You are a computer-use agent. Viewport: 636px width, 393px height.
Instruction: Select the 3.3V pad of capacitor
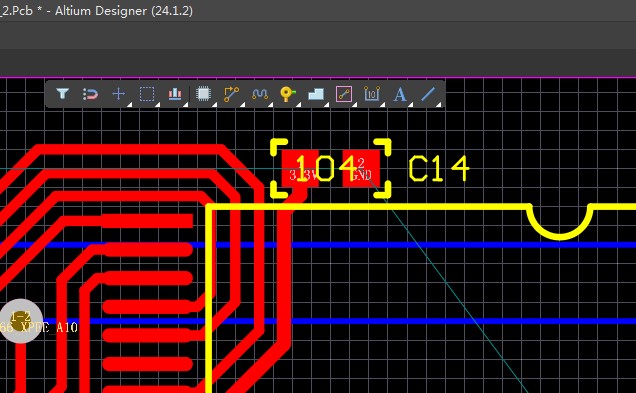click(x=300, y=169)
